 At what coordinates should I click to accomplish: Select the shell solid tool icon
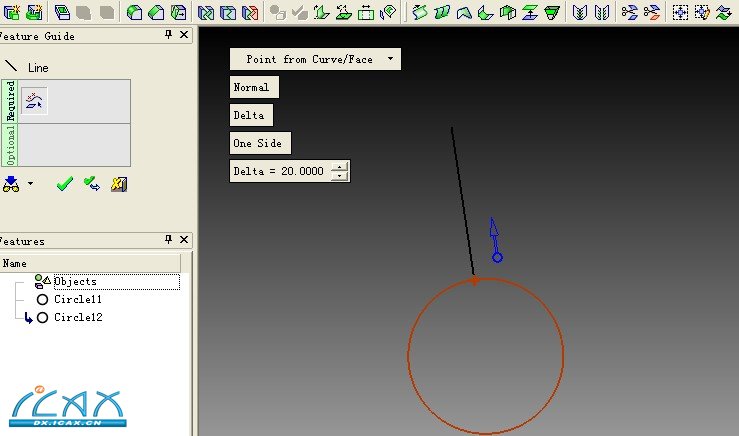[x=62, y=12]
